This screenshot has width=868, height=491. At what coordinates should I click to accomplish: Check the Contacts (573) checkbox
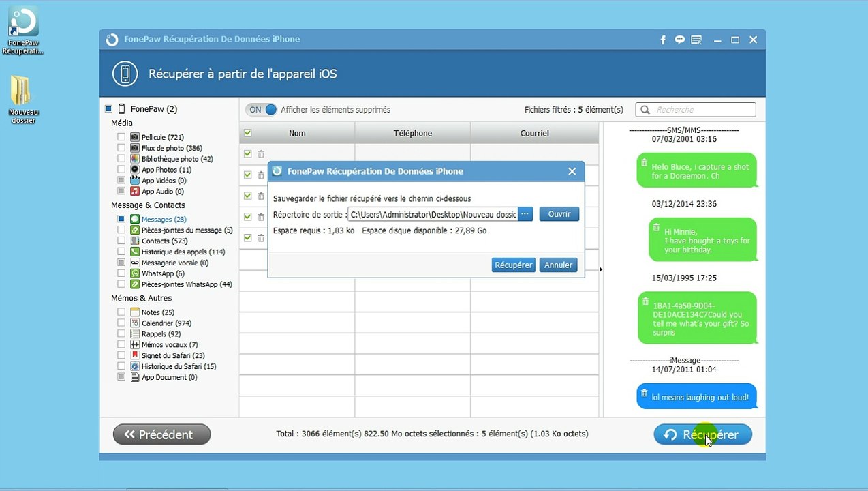tap(121, 241)
